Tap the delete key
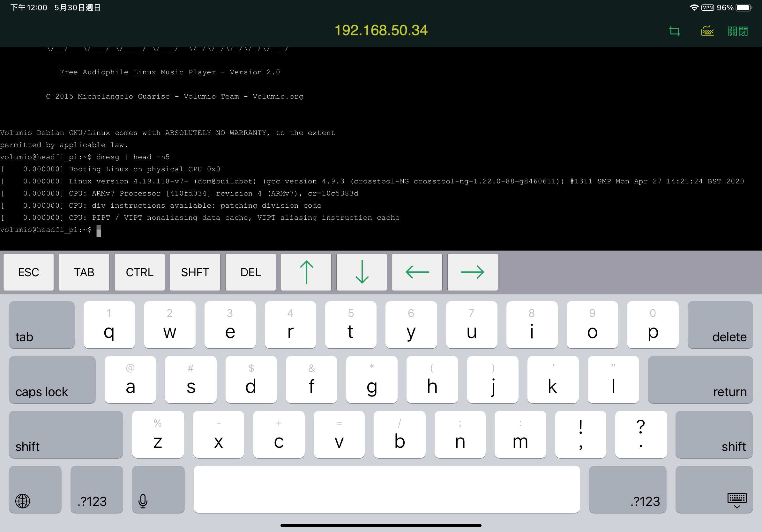This screenshot has height=532, width=762. pyautogui.click(x=720, y=325)
